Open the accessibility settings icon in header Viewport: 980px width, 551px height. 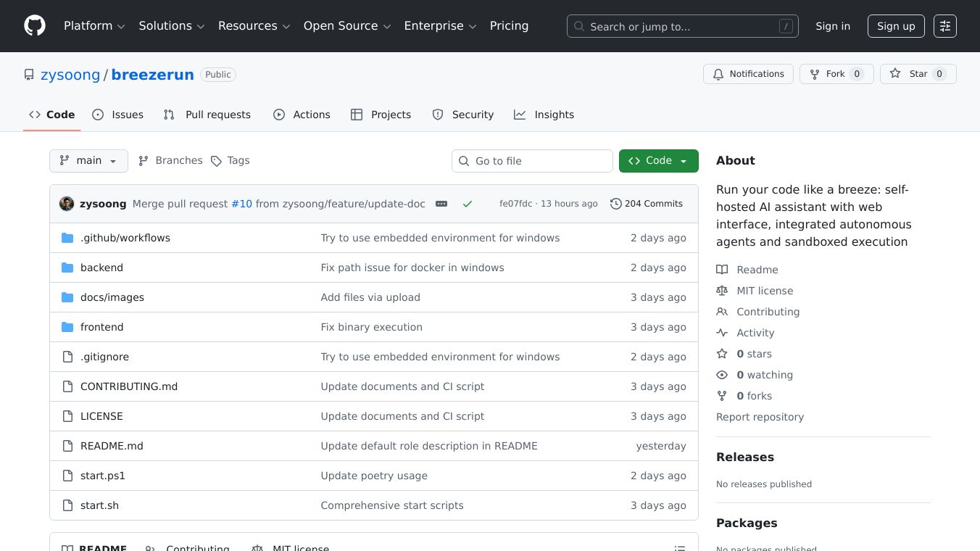pos(944,26)
